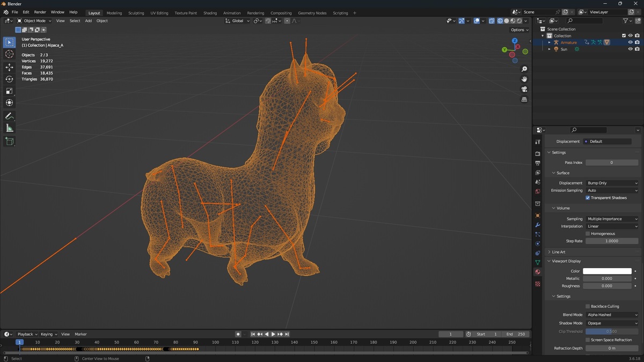Click the Add Cube tool icon
The height and width of the screenshot is (362, 644).
point(9,141)
